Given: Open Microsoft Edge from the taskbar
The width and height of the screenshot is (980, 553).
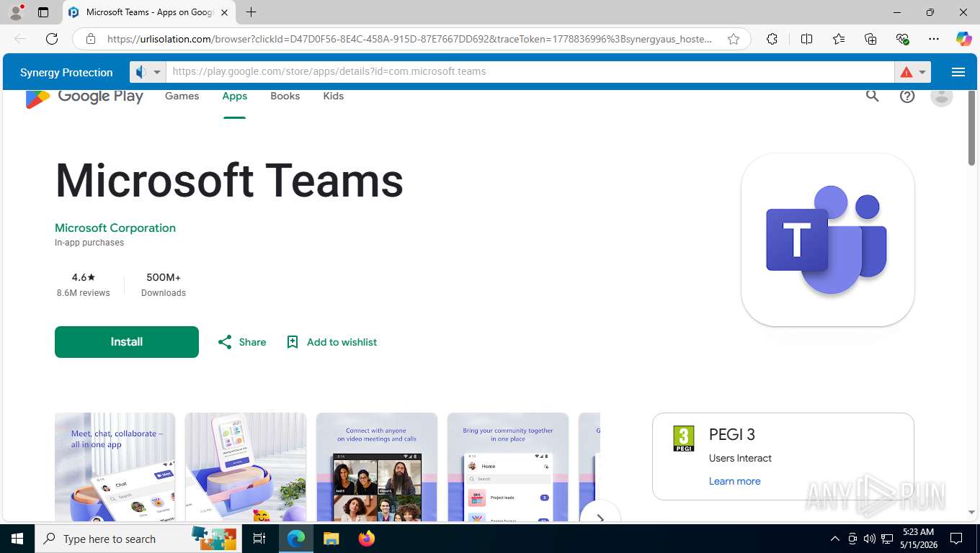Looking at the screenshot, I should click(296, 539).
